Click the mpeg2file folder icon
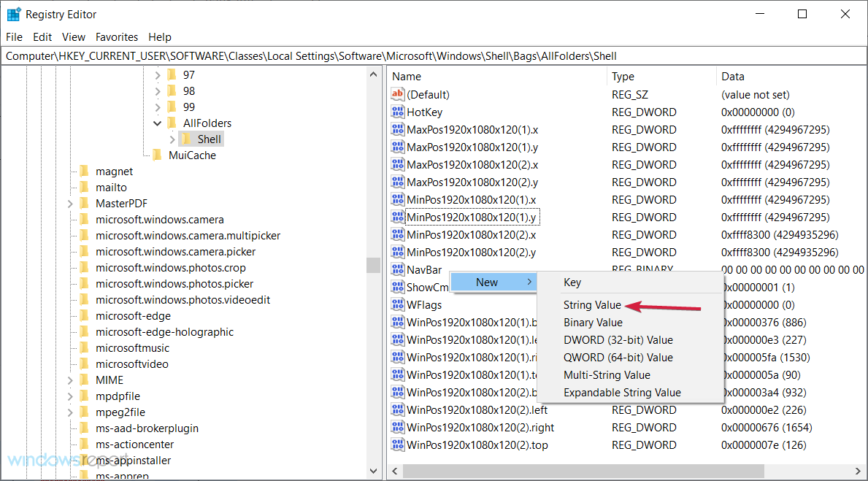868x481 pixels. coord(84,412)
